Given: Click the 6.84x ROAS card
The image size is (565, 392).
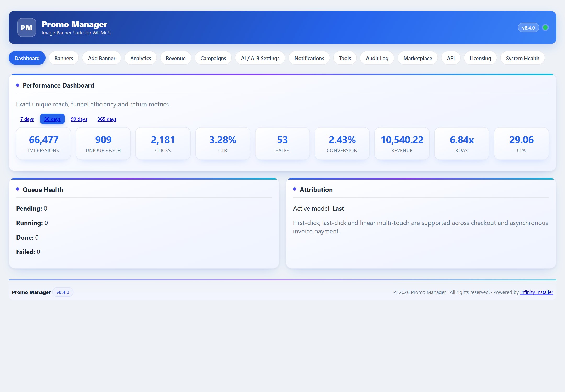Looking at the screenshot, I should [461, 143].
